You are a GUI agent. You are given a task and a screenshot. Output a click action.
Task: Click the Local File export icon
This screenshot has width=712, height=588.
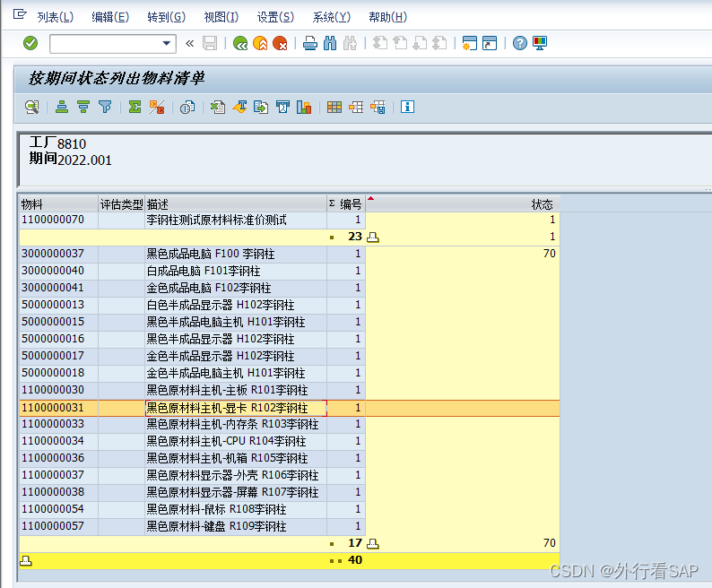tap(261, 108)
